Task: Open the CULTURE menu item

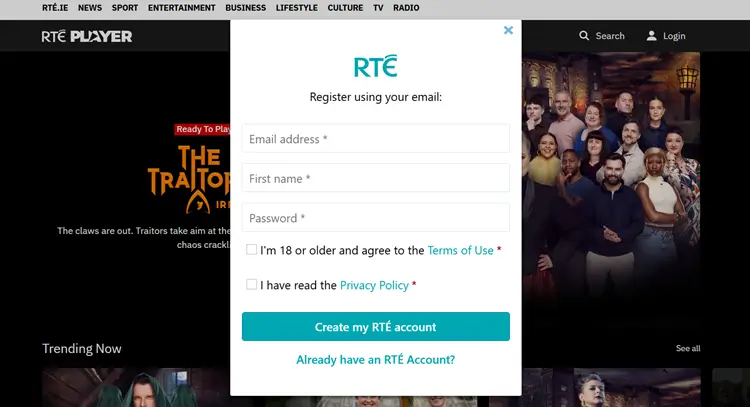Action: (345, 8)
